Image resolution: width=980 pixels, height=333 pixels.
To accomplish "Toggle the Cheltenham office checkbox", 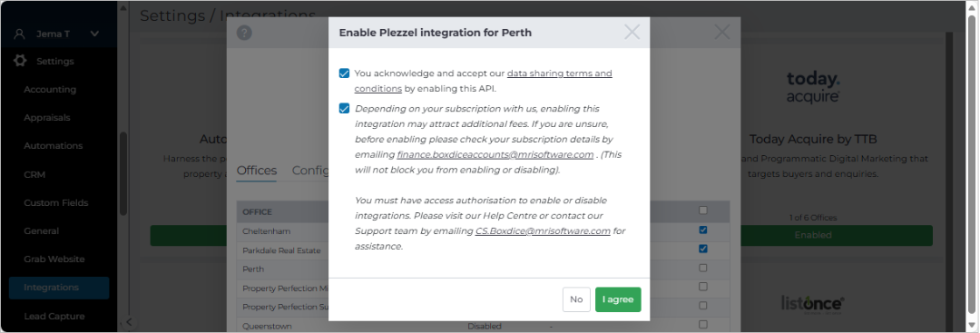I will [703, 230].
